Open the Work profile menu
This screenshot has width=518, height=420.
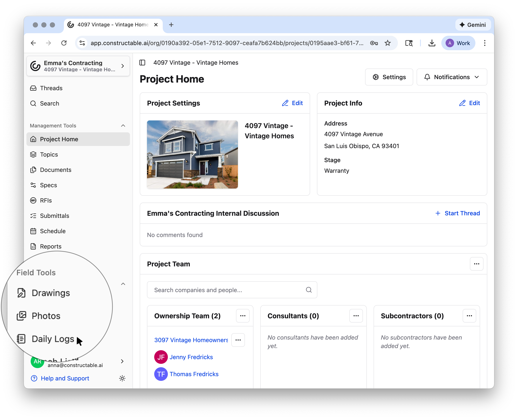[x=458, y=43]
